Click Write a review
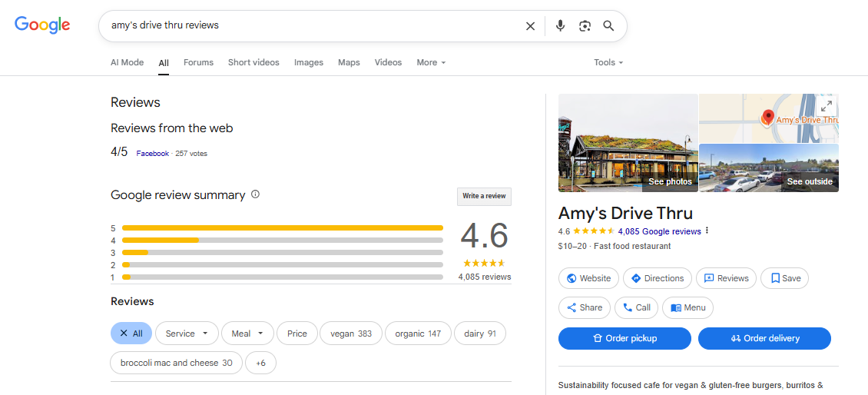 click(484, 196)
